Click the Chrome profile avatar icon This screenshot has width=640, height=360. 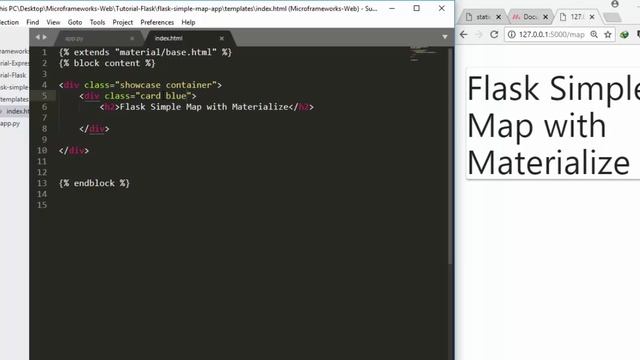click(615, 4)
